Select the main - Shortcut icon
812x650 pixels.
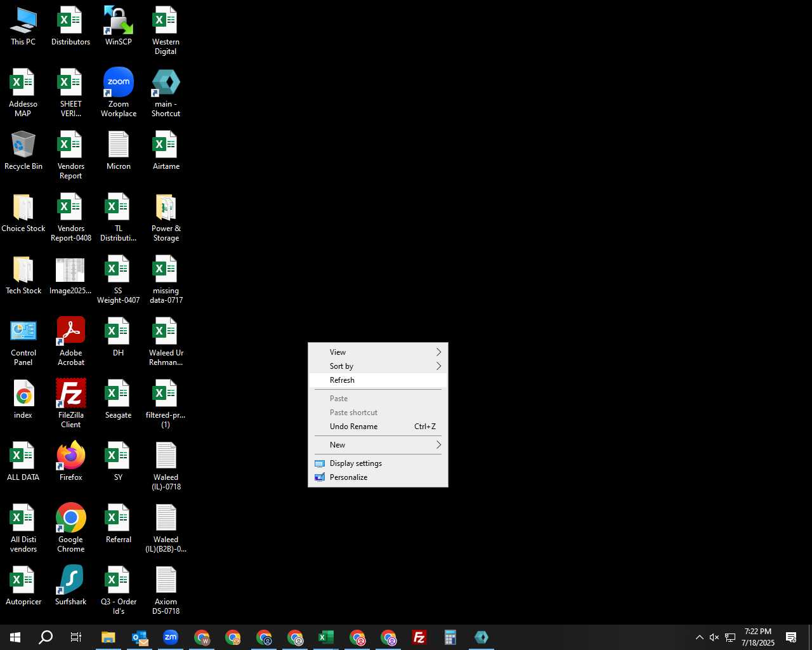pos(166,93)
